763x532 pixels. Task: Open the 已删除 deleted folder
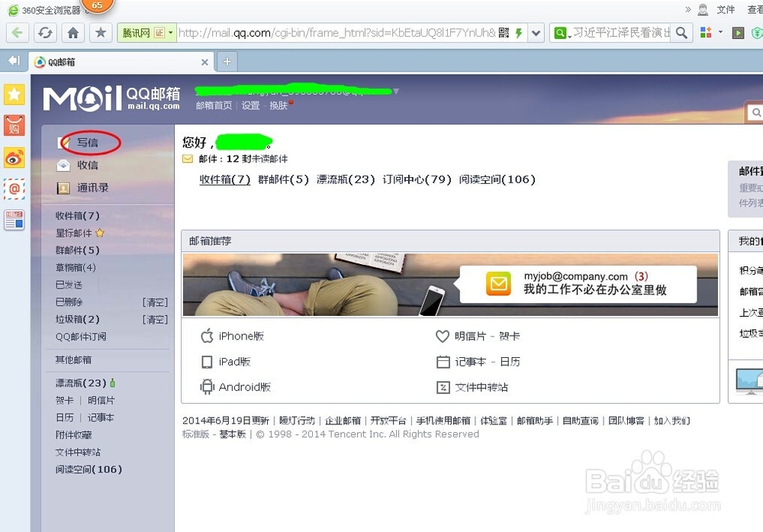click(x=69, y=302)
